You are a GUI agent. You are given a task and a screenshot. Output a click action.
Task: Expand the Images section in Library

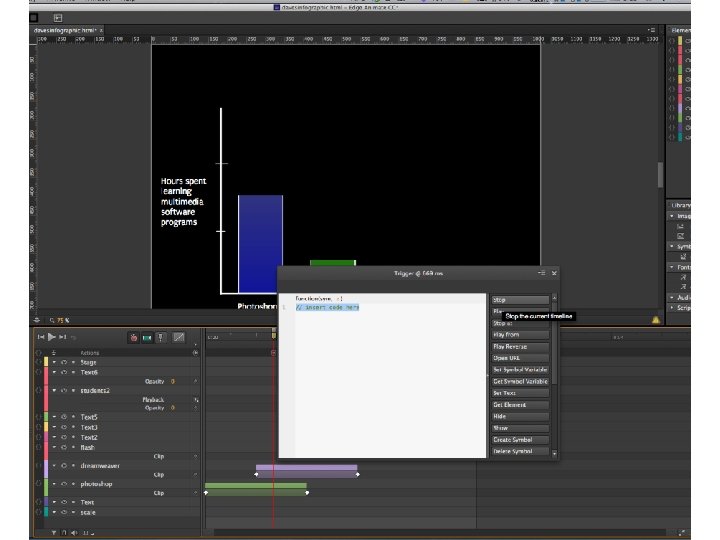tap(672, 215)
